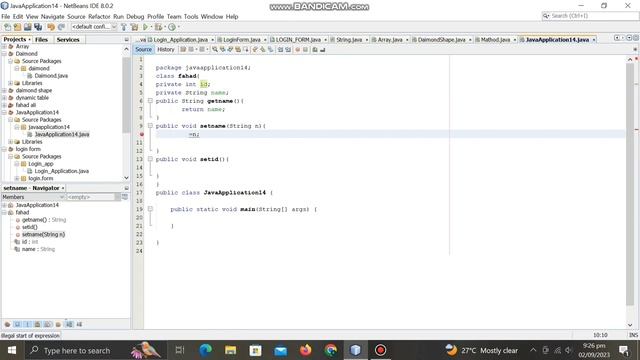The height and width of the screenshot is (360, 640).
Task: Expand the Array project node
Action: (x=4, y=47)
